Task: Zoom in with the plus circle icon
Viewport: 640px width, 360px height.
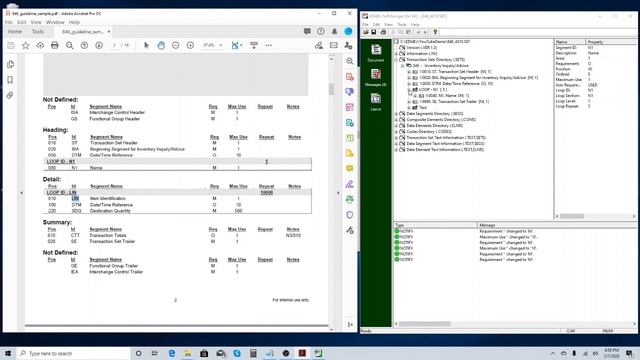Action: [190, 45]
